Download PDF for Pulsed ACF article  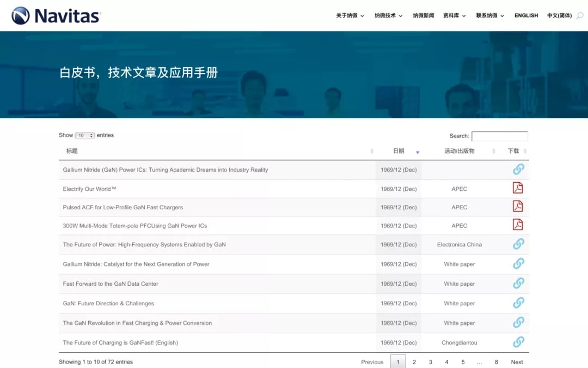pyautogui.click(x=518, y=207)
